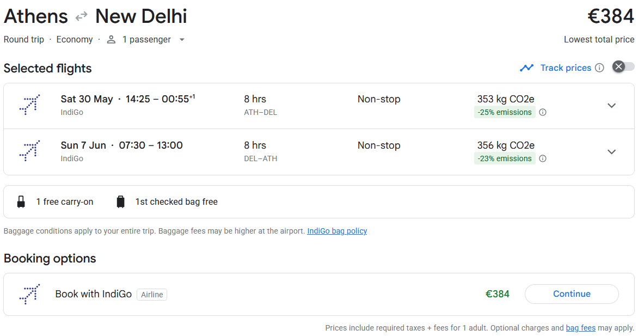
Task: Click the round-trip arrows icon between cities
Action: (x=82, y=17)
